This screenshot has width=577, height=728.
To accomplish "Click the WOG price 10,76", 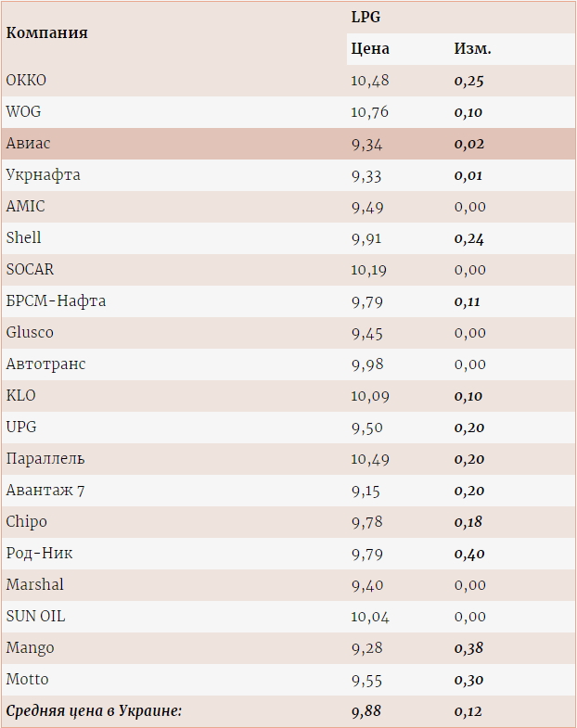I will [x=369, y=112].
